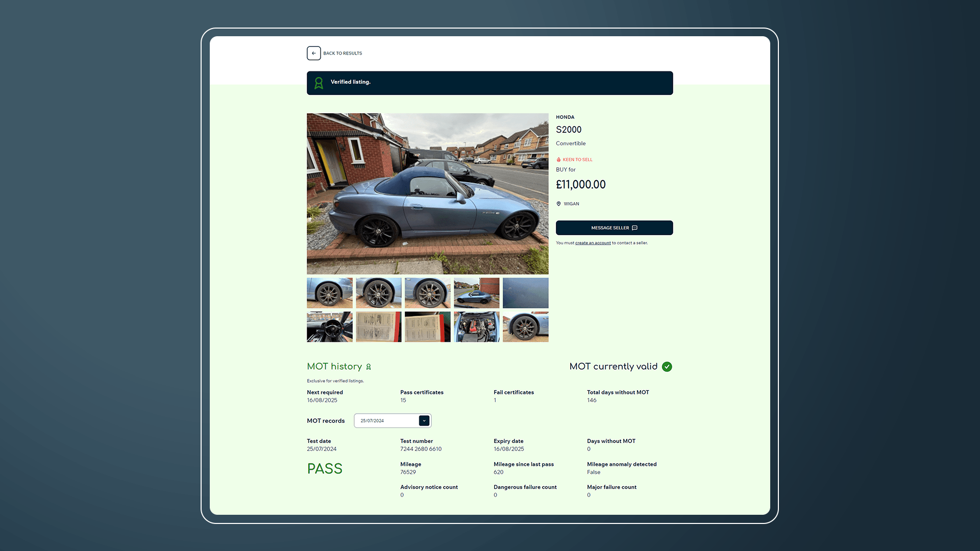The height and width of the screenshot is (551, 980).
Task: Click the S2000 model title
Action: pos(569,130)
